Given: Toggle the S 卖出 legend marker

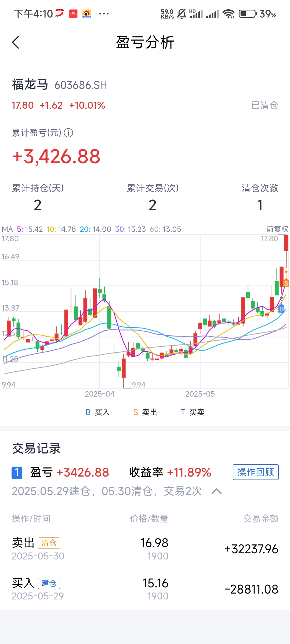Looking at the screenshot, I should [x=145, y=412].
